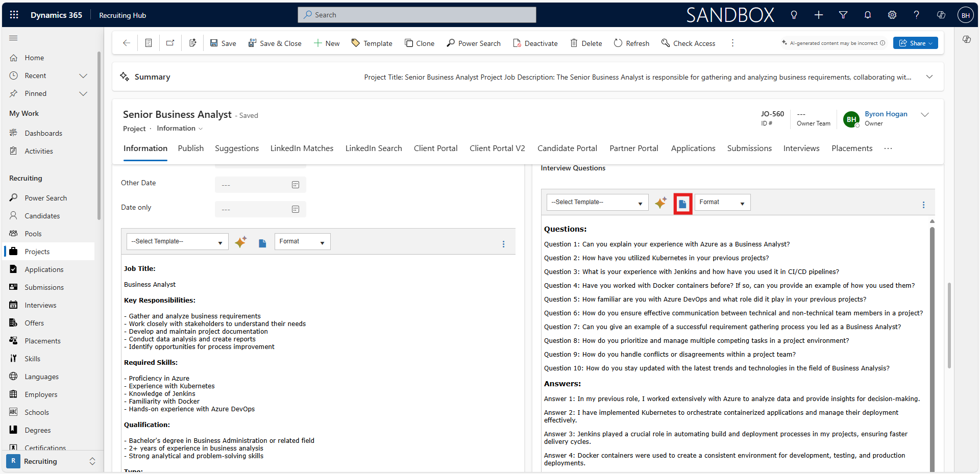Open the advanced find filter icon
The image size is (980, 474).
point(843,15)
